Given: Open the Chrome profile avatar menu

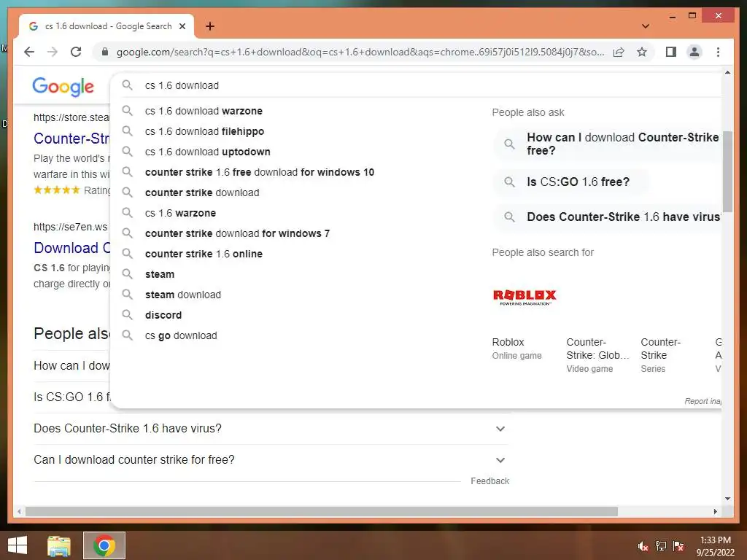Looking at the screenshot, I should [694, 52].
